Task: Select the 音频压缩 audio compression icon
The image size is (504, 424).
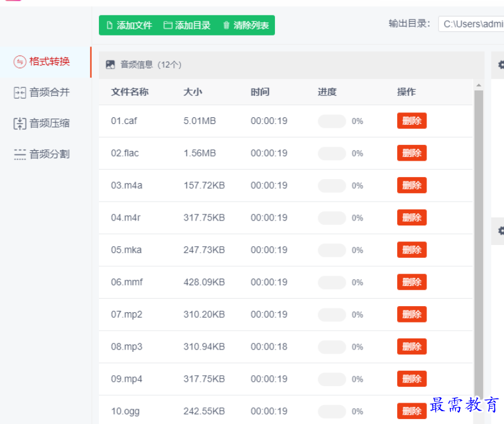Action: point(20,123)
